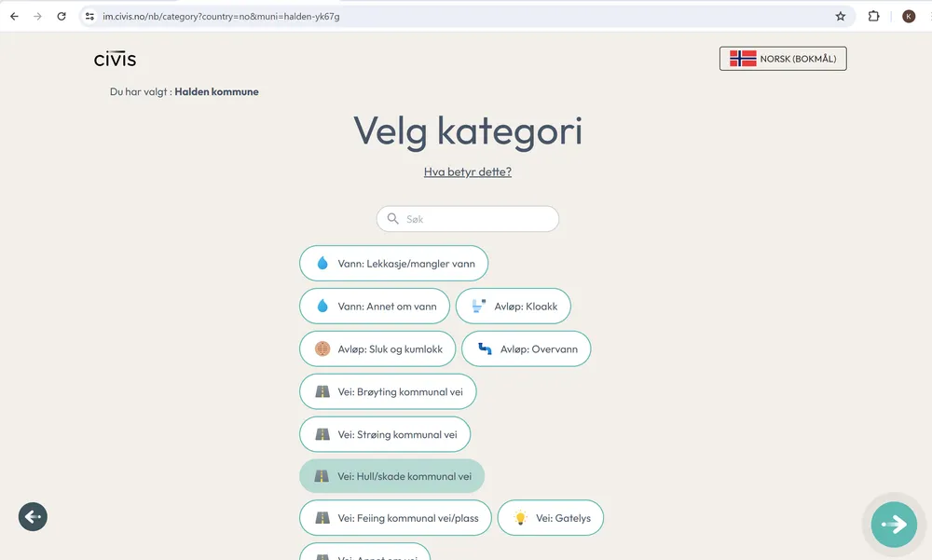The height and width of the screenshot is (560, 932).
Task: Reload the page in browser
Action: coord(62,16)
